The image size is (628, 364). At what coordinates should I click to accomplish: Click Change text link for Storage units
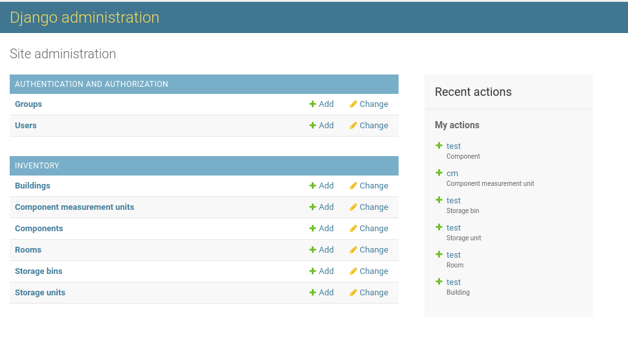374,292
